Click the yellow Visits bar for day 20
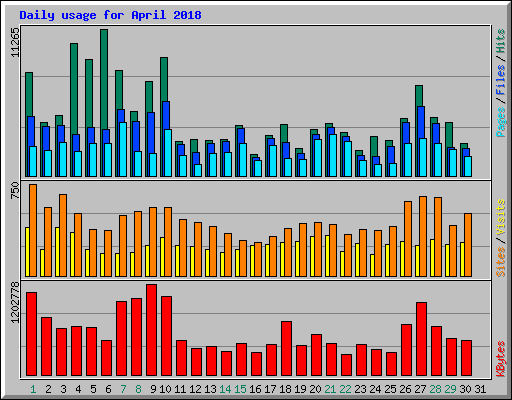 312,256
